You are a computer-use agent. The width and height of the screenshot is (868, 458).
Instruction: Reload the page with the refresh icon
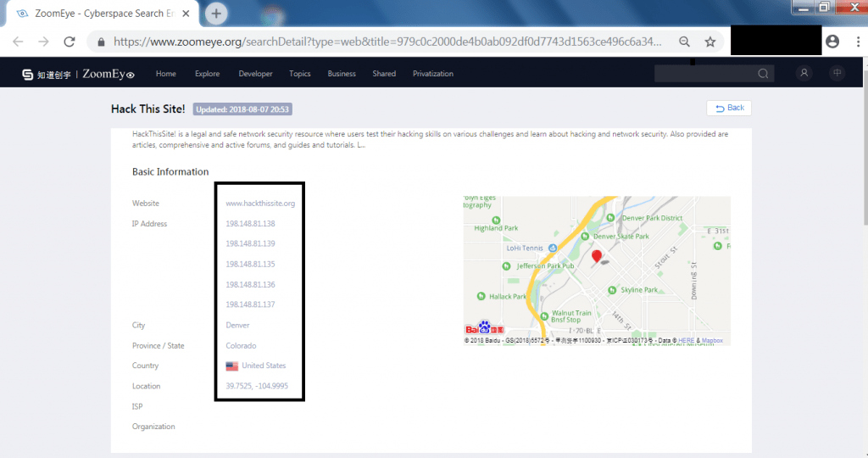coord(70,42)
